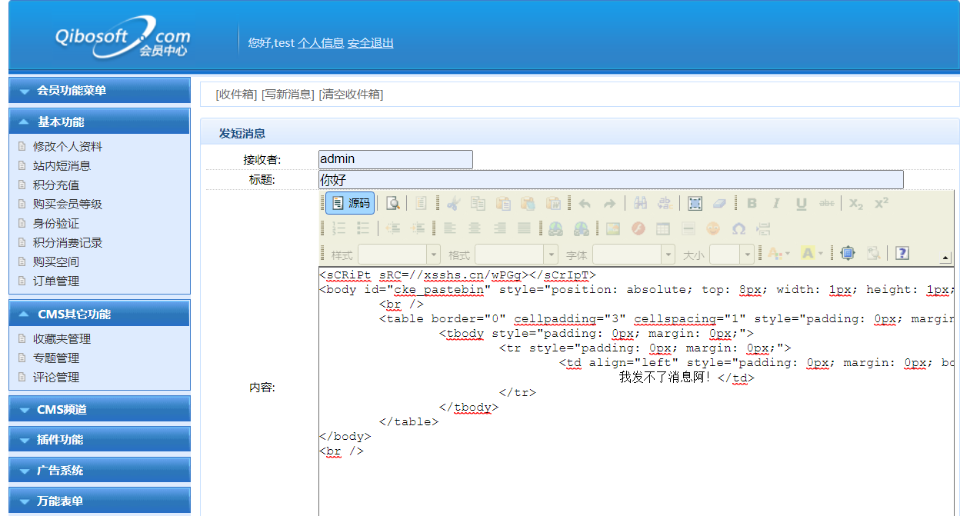The width and height of the screenshot is (980, 516).
Task: Click the Smiley emoticon icon
Action: click(x=713, y=228)
